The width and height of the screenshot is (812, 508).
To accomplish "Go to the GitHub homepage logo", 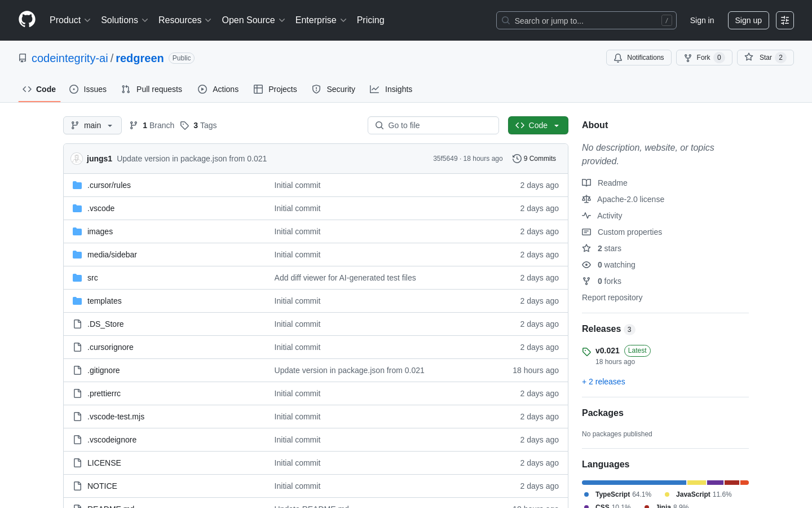I will click(27, 20).
